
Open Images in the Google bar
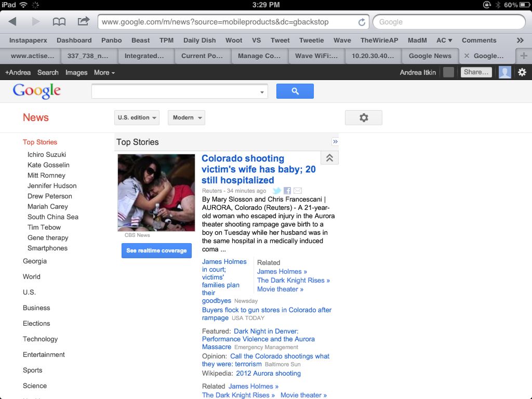76,73
